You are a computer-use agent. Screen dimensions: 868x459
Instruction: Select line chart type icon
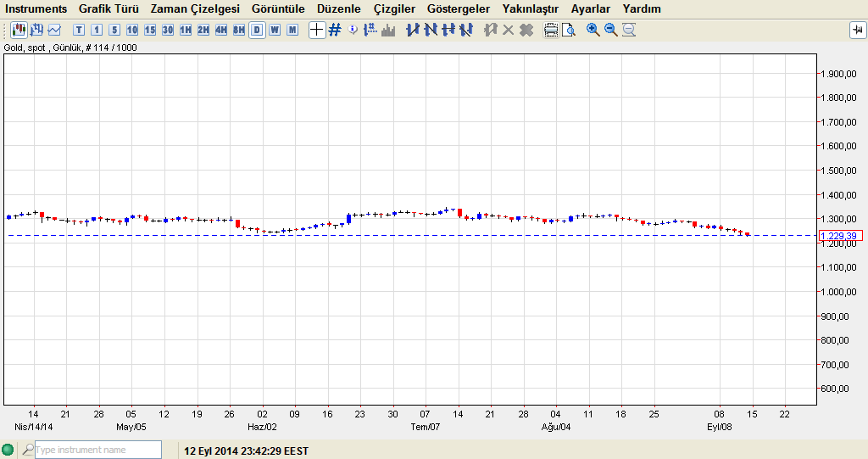pyautogui.click(x=54, y=30)
